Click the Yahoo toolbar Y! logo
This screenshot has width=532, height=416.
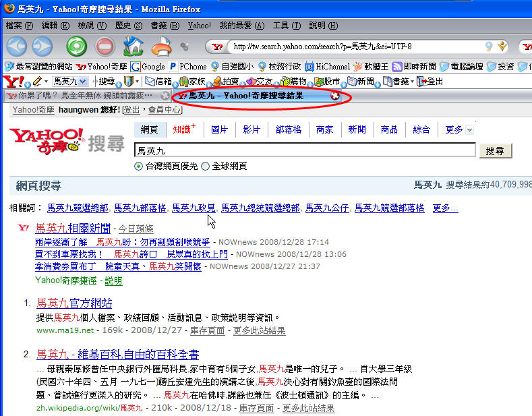(13, 82)
